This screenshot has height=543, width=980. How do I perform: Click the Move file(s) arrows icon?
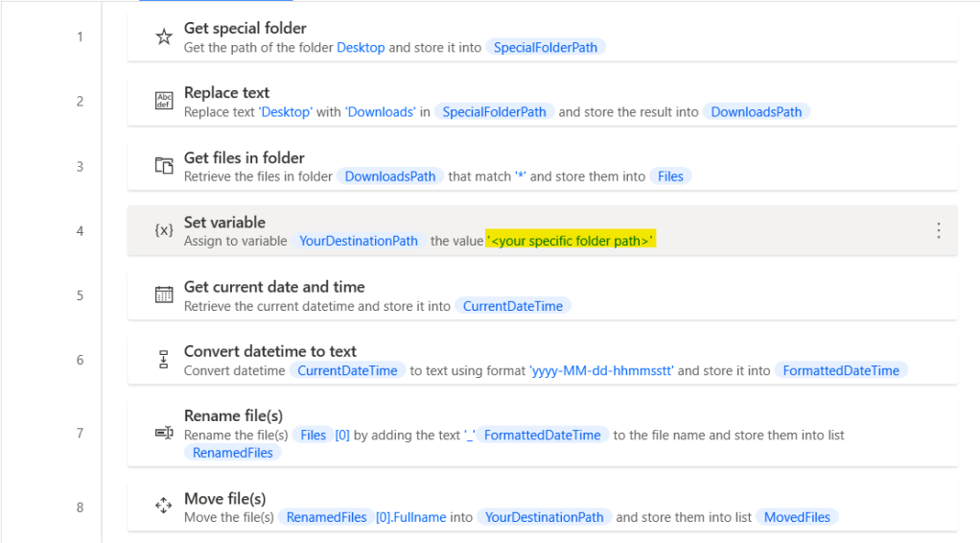click(x=164, y=507)
